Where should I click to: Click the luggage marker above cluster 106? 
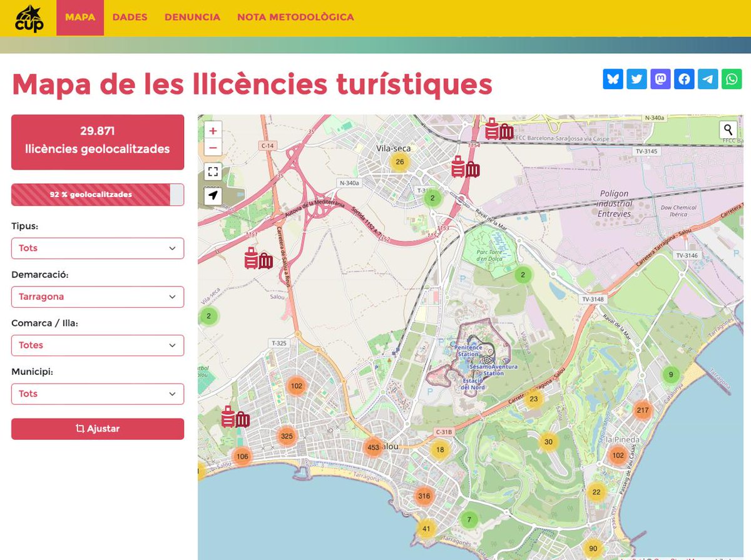[235, 417]
